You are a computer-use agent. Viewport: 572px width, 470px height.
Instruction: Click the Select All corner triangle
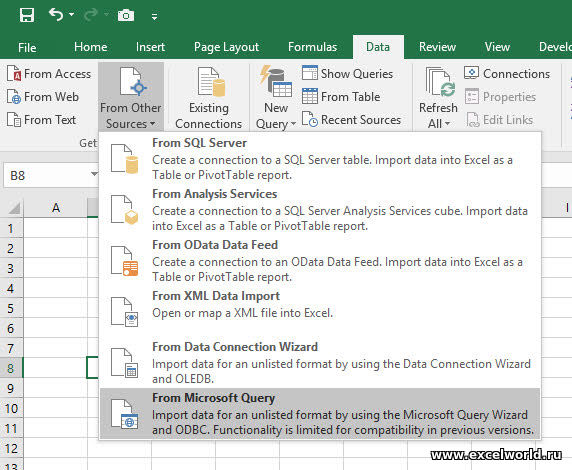[13, 208]
